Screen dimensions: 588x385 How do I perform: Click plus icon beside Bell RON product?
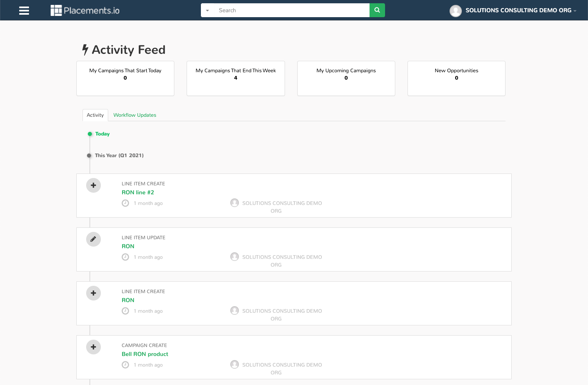(94, 347)
